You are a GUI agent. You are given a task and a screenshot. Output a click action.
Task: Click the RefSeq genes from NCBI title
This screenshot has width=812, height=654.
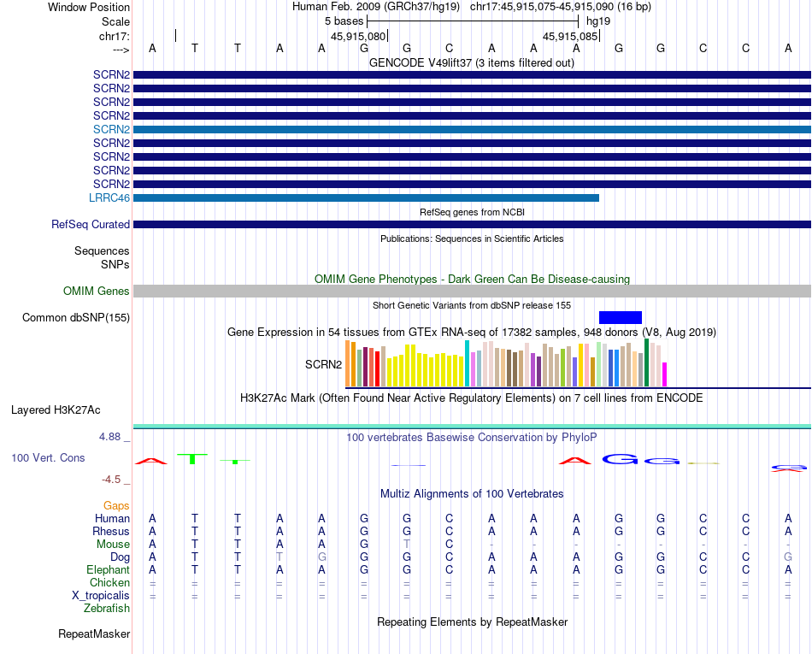point(473,212)
